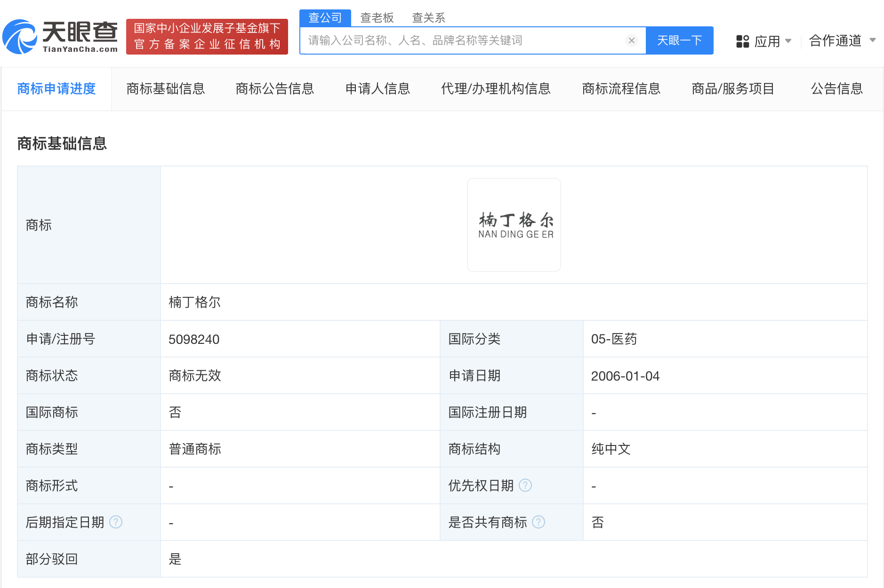884x588 pixels.
Task: Click the help icon beside 后期指定日期
Action: click(116, 522)
